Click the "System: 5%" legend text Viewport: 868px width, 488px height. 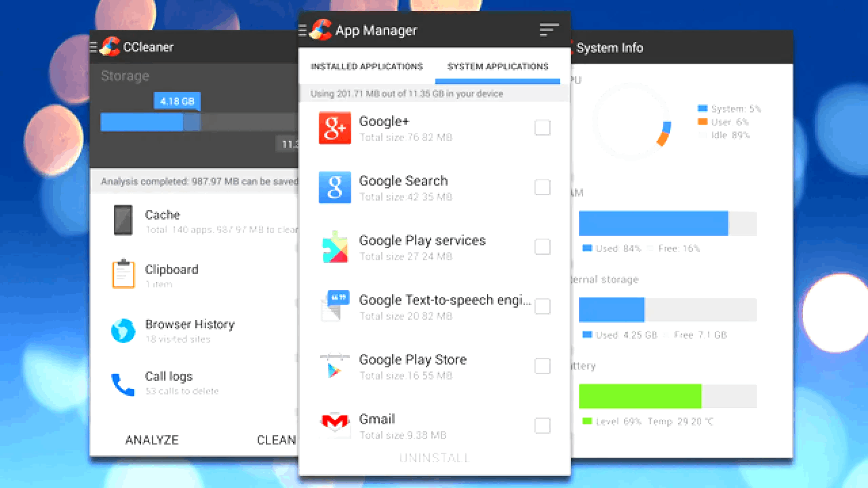coord(736,108)
